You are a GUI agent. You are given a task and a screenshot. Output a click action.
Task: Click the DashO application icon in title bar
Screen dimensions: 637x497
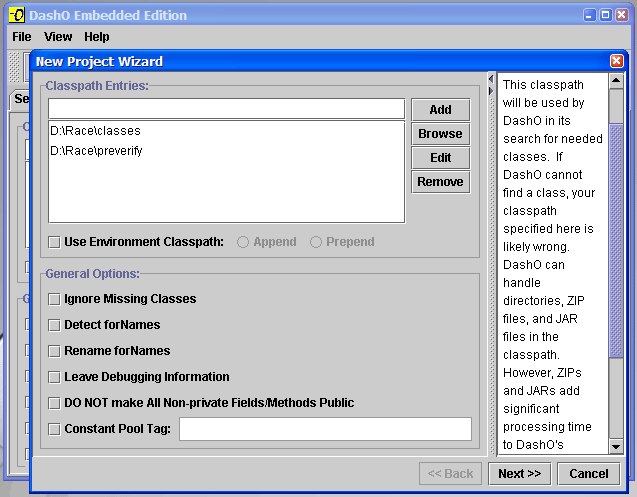point(17,15)
